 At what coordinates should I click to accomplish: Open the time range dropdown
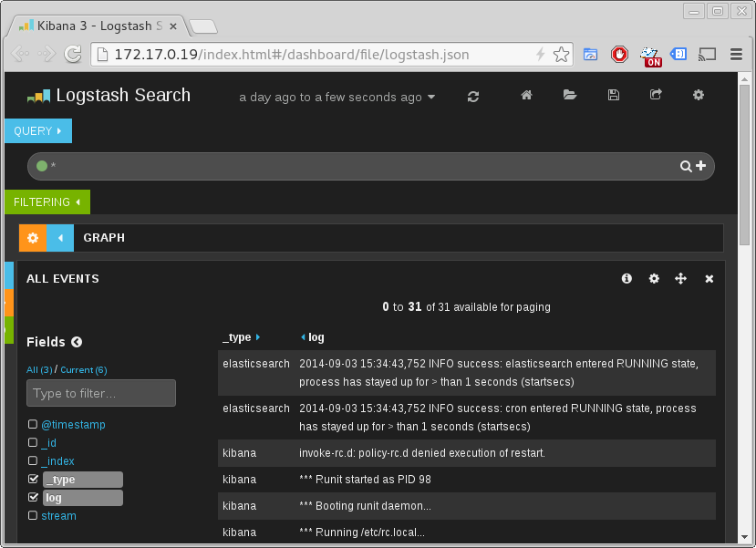tap(337, 97)
